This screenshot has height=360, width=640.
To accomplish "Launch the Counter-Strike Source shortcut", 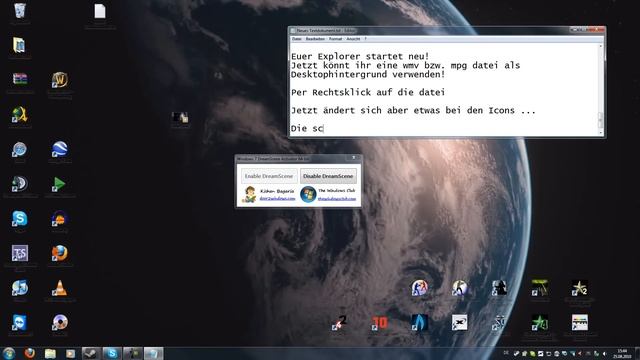I will pyautogui.click(x=420, y=288).
